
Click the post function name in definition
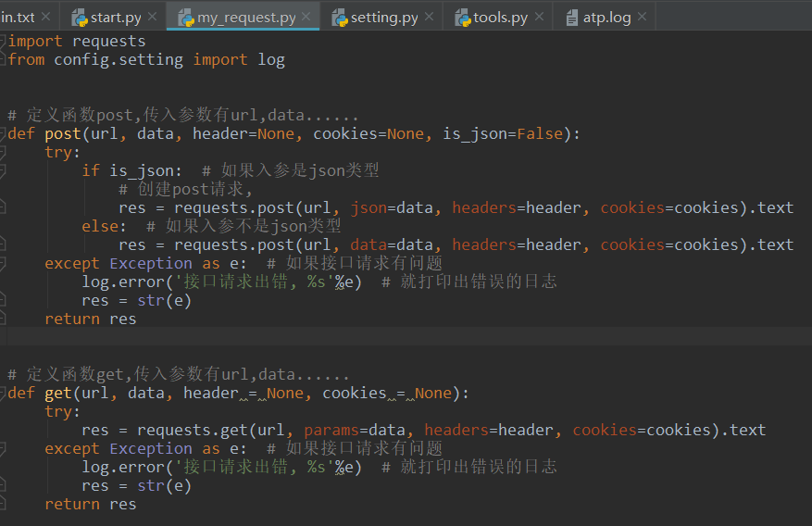pyautogui.click(x=63, y=133)
